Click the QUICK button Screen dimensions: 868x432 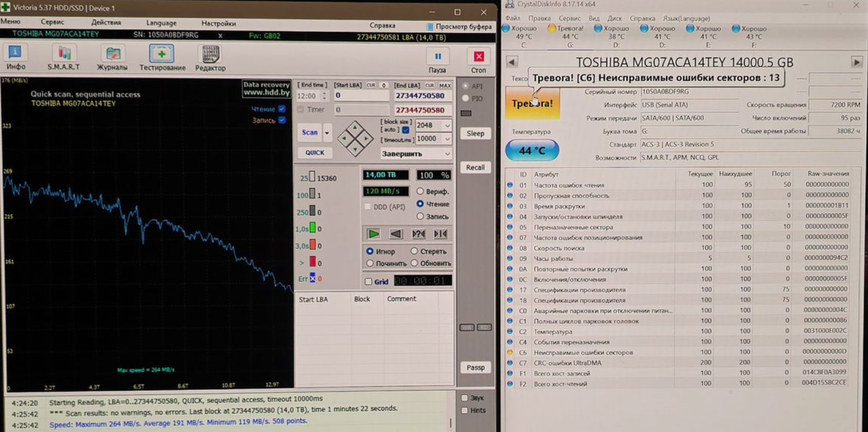point(315,153)
